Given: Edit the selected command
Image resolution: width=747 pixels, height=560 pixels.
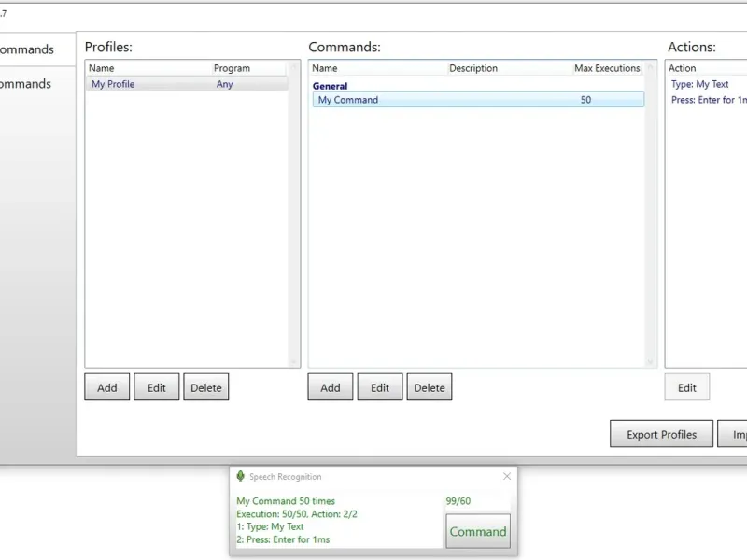Looking at the screenshot, I should [380, 387].
